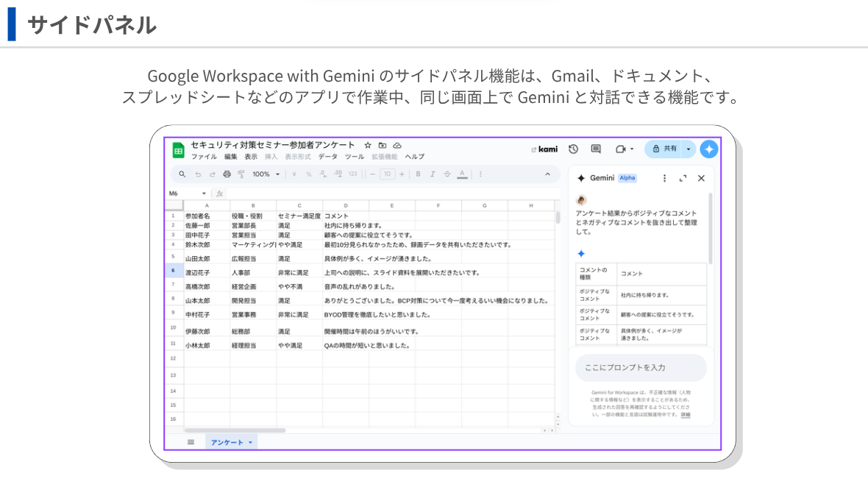Screen dimensions: 868x487
Task: Select the アンケート sheet tab
Action: (x=227, y=442)
